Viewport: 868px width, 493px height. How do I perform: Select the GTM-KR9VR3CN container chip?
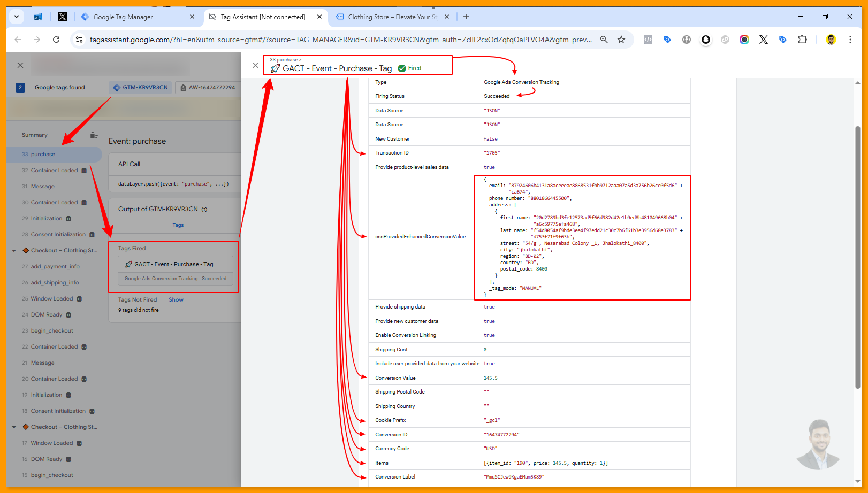(x=140, y=87)
